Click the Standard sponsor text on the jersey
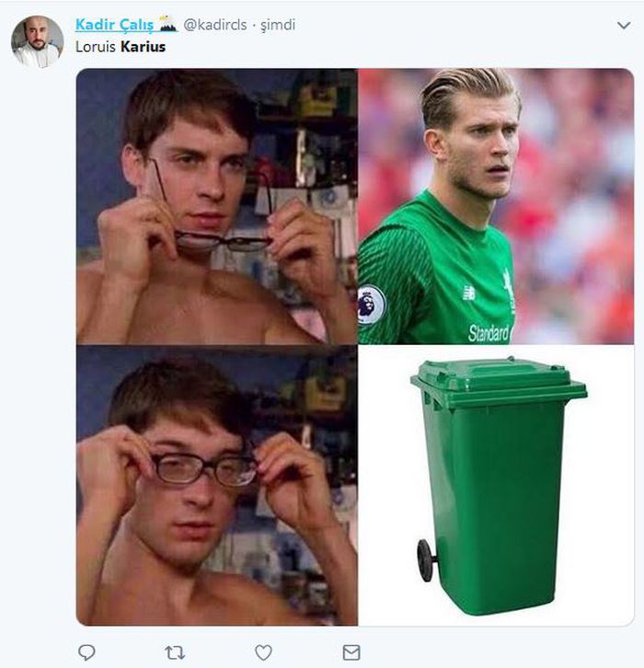 (x=489, y=333)
